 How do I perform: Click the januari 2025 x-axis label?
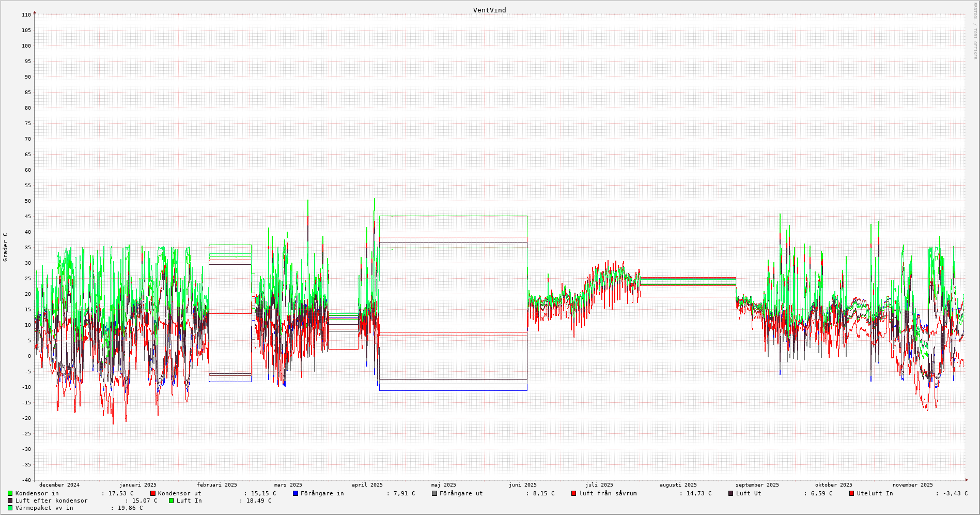(x=137, y=485)
